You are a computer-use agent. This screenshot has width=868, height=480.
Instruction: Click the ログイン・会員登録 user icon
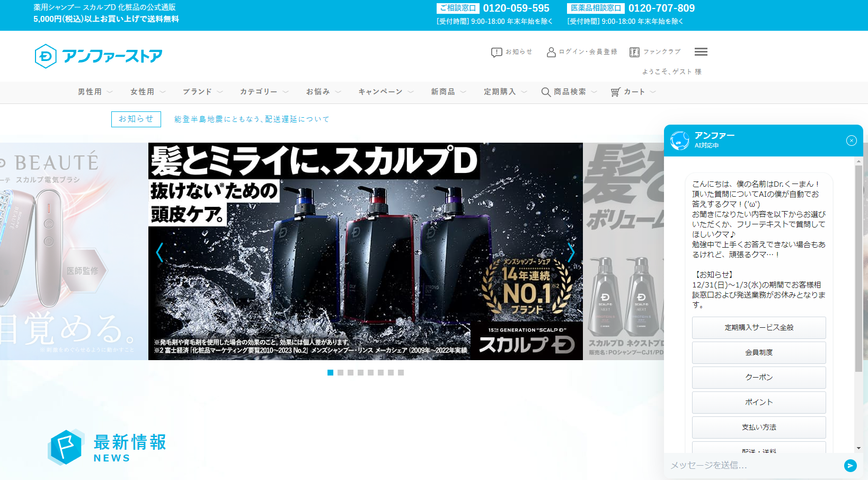[x=551, y=52]
